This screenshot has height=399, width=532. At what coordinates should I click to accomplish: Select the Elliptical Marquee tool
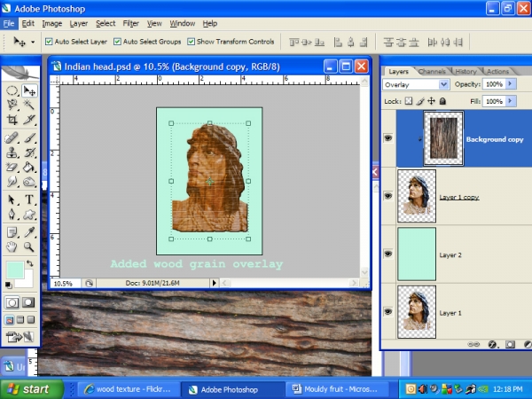[x=12, y=90]
